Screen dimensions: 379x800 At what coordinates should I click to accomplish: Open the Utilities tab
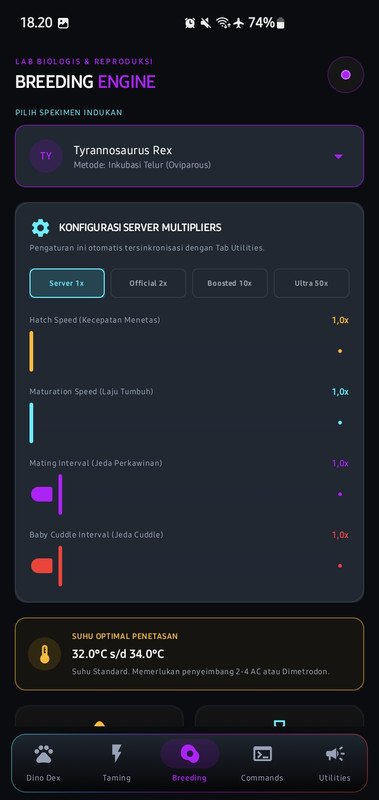coord(335,764)
